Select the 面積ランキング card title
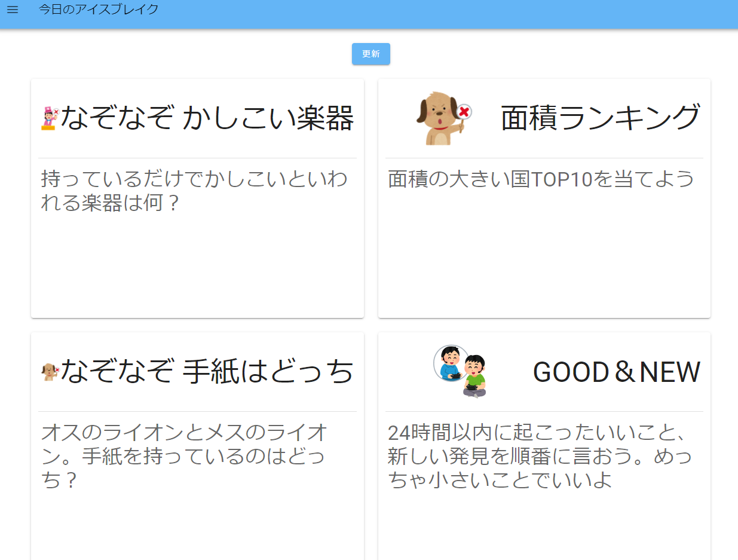738x560 pixels. [x=600, y=118]
